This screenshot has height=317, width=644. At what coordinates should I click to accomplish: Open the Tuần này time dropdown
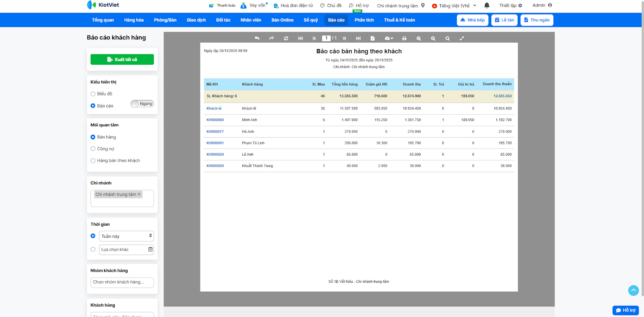click(126, 236)
